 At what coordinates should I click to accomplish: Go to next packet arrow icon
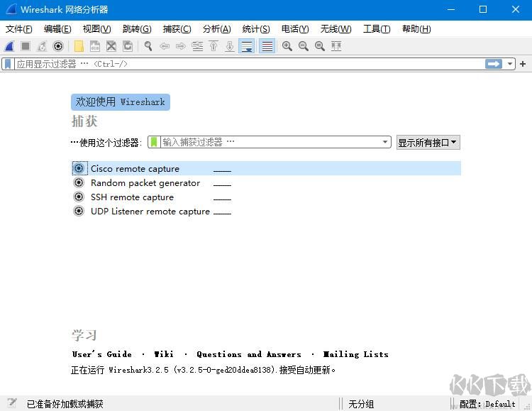tap(181, 46)
